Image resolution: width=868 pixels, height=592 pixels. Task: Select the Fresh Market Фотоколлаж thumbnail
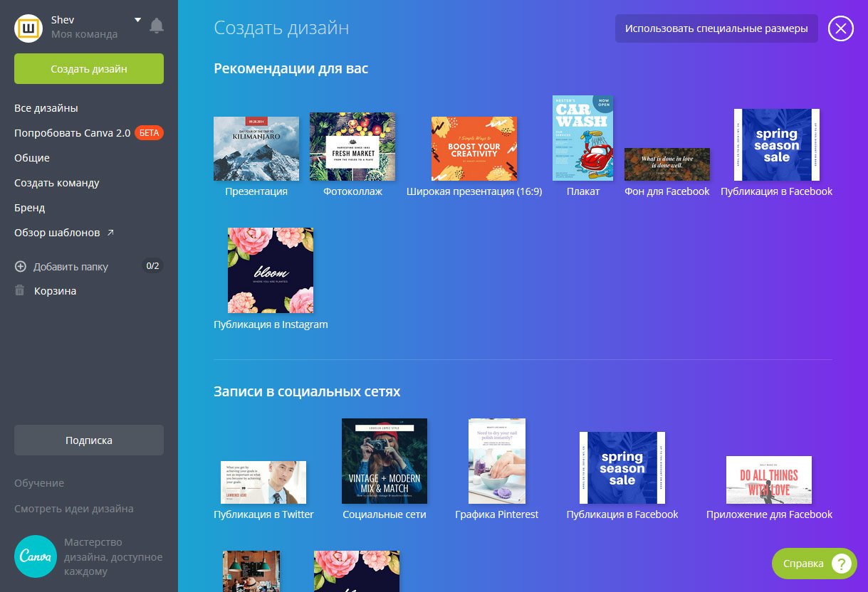[352, 147]
